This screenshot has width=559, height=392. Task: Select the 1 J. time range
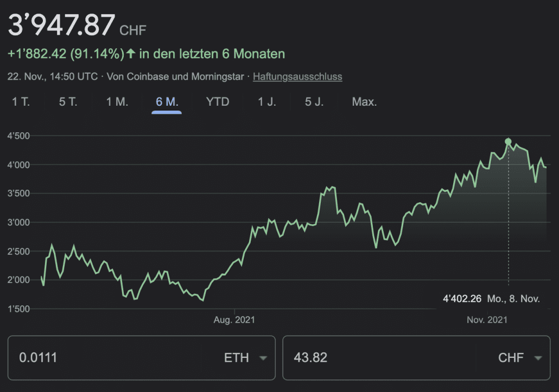(267, 102)
